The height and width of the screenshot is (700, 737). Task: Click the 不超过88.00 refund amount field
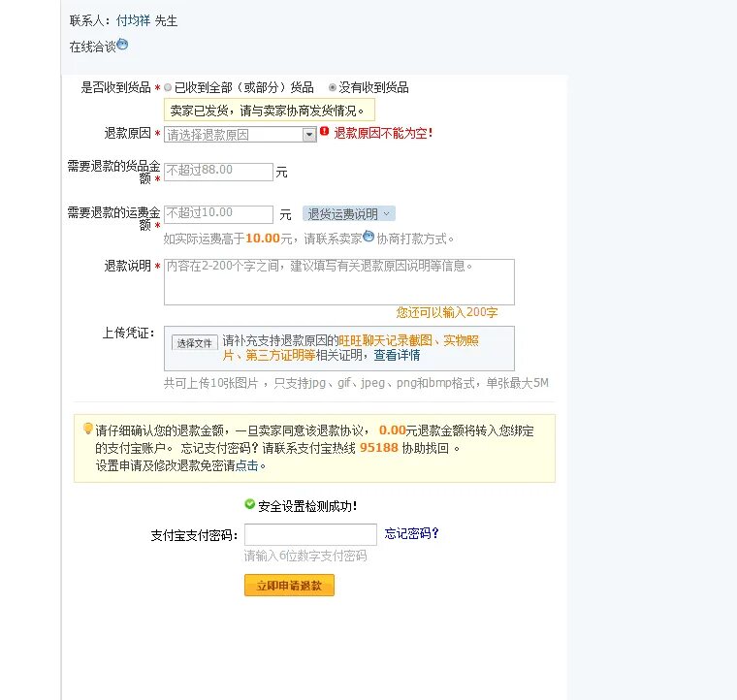218,172
